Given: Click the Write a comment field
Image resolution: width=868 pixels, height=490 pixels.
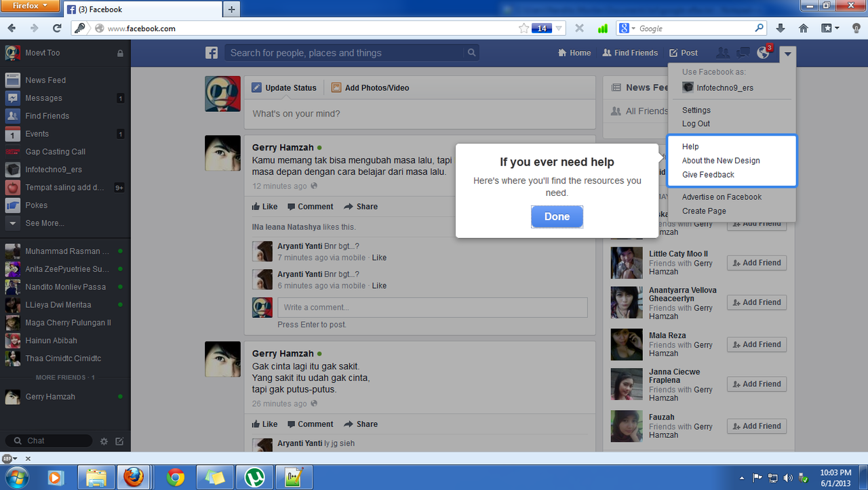Looking at the screenshot, I should [433, 307].
